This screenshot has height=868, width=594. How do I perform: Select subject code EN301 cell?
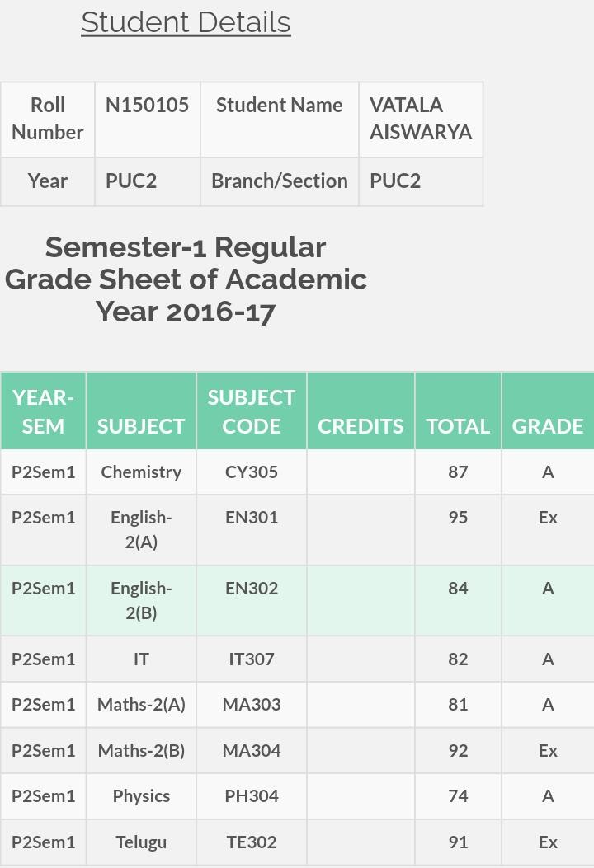(x=251, y=530)
